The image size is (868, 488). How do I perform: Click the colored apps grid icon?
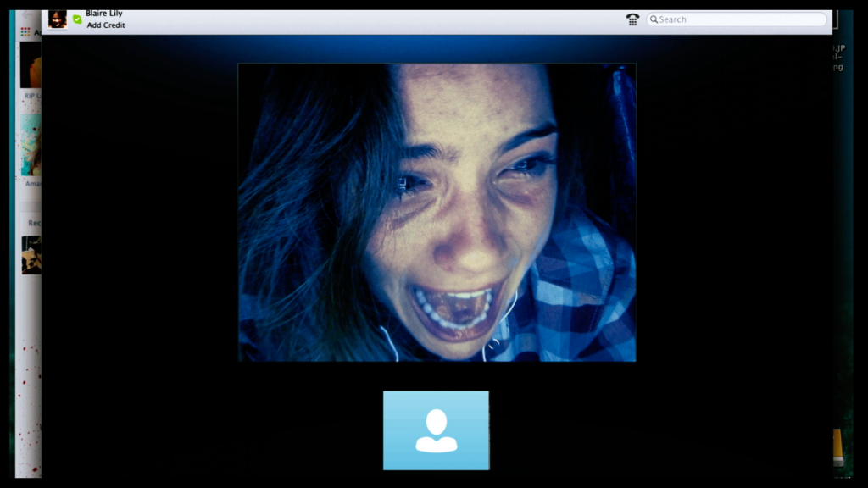[x=25, y=31]
